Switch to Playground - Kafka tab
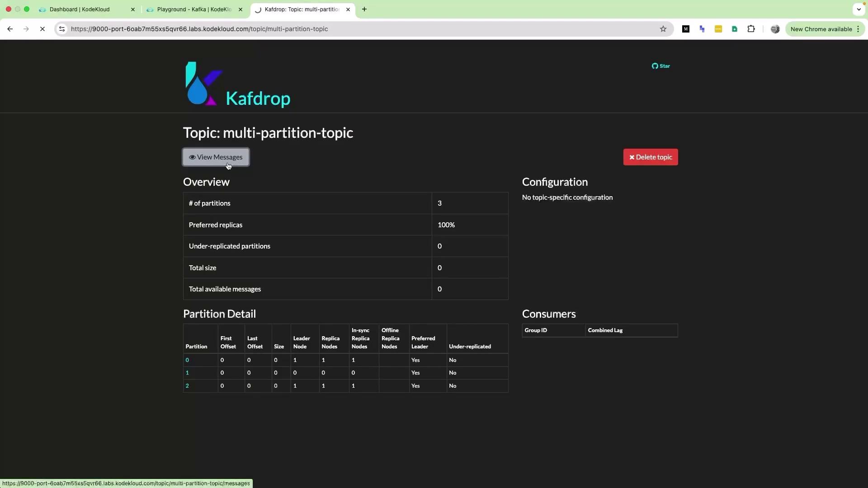The width and height of the screenshot is (868, 488). tap(193, 9)
